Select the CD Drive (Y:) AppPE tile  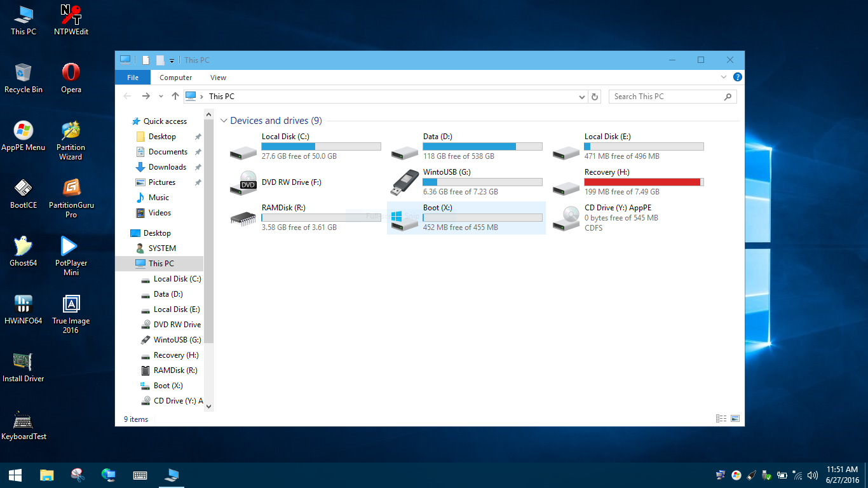click(x=628, y=218)
